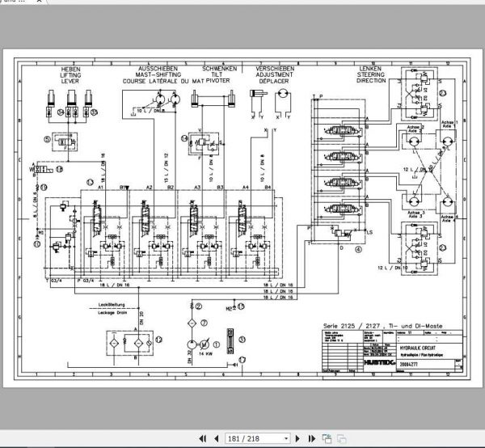Screen dimensions: 485x448
Task: Click the 'LENKEN' heading text
Action: [370, 69]
